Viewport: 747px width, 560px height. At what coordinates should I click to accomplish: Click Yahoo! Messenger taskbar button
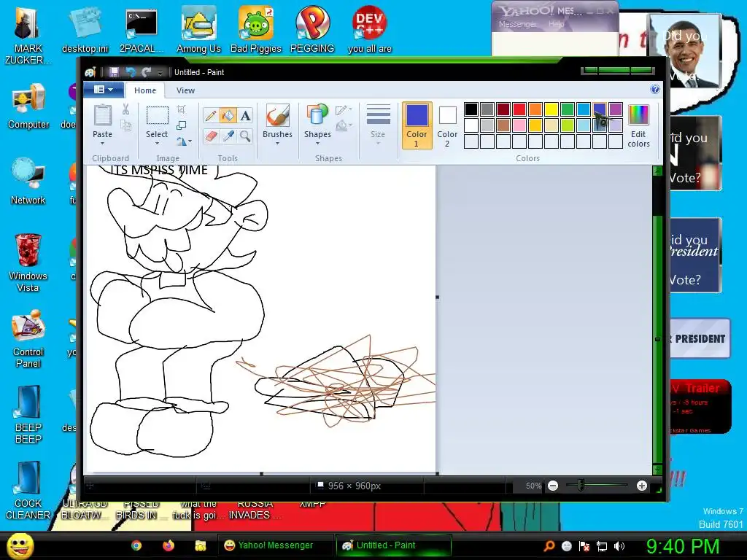(x=275, y=545)
